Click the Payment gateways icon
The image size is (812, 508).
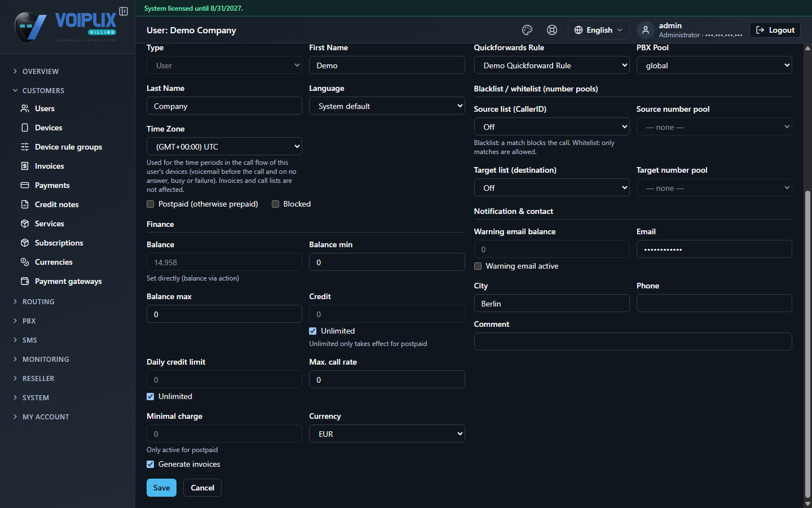(x=25, y=281)
